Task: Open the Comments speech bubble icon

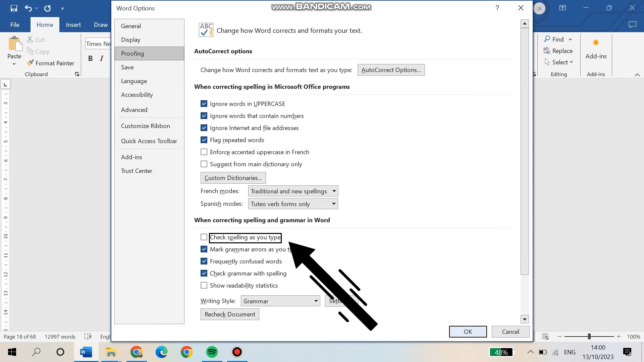Action: [632, 24]
